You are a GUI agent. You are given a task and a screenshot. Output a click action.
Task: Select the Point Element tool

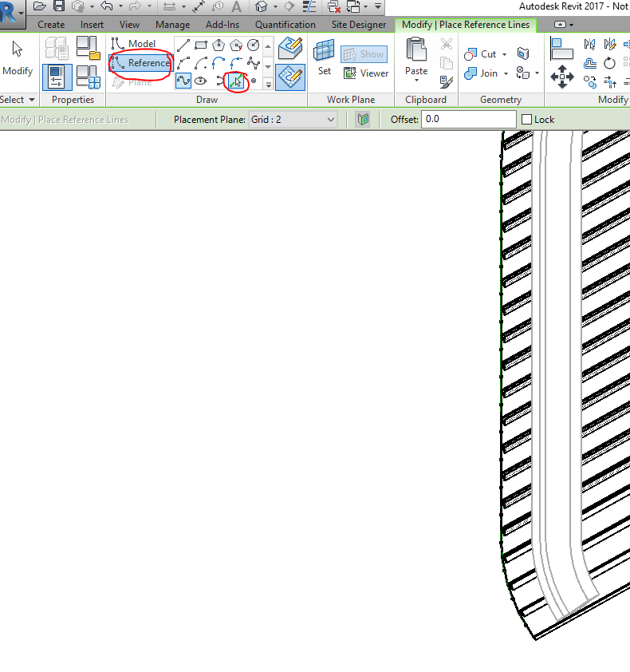tap(254, 81)
